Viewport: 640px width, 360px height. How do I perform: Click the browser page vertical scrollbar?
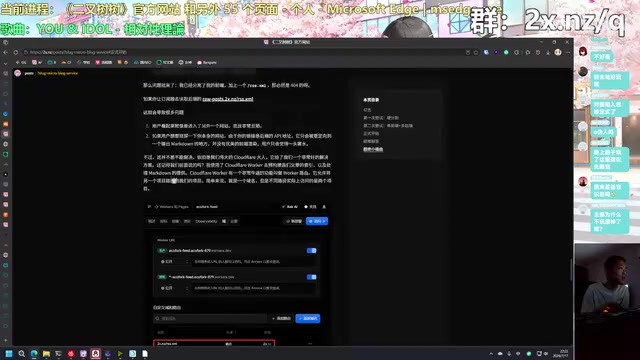coord(571,269)
